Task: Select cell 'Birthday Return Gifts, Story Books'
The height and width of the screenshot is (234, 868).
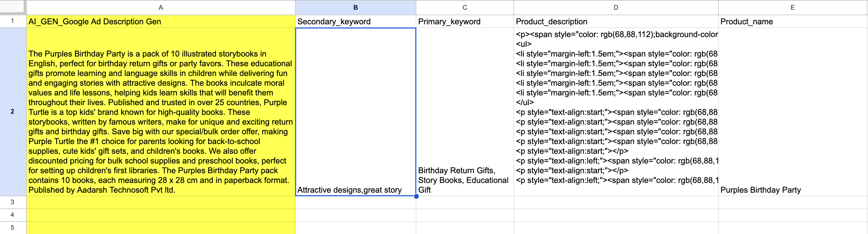Action: [465, 112]
